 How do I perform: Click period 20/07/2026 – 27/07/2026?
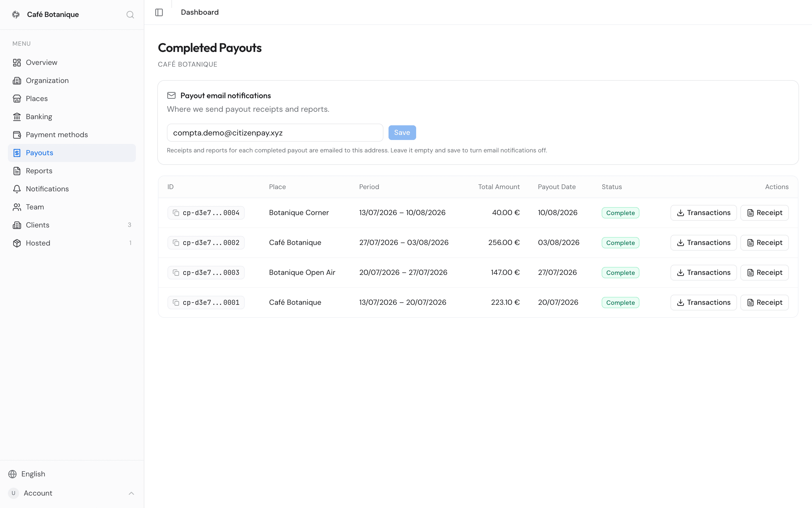403,272
